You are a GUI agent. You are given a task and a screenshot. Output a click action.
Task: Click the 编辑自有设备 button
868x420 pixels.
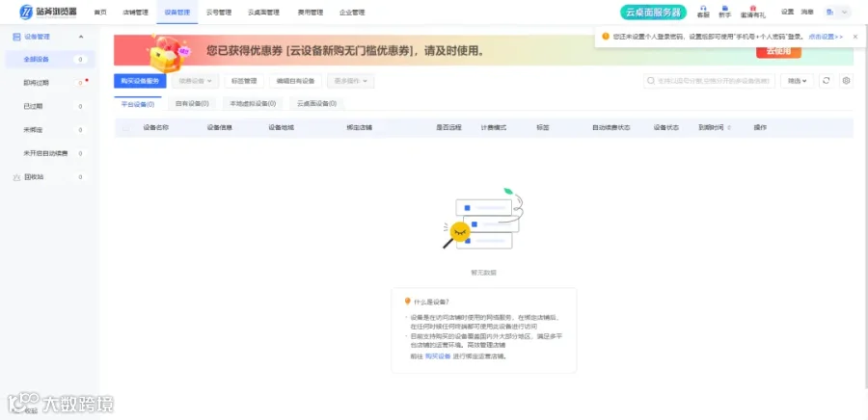296,81
